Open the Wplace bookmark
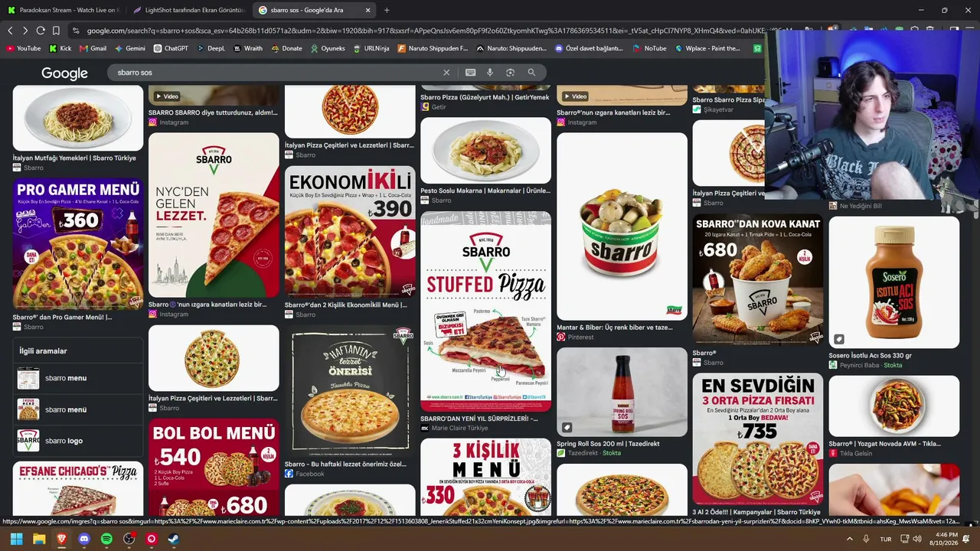Viewport: 980px width, 551px height. 707,48
